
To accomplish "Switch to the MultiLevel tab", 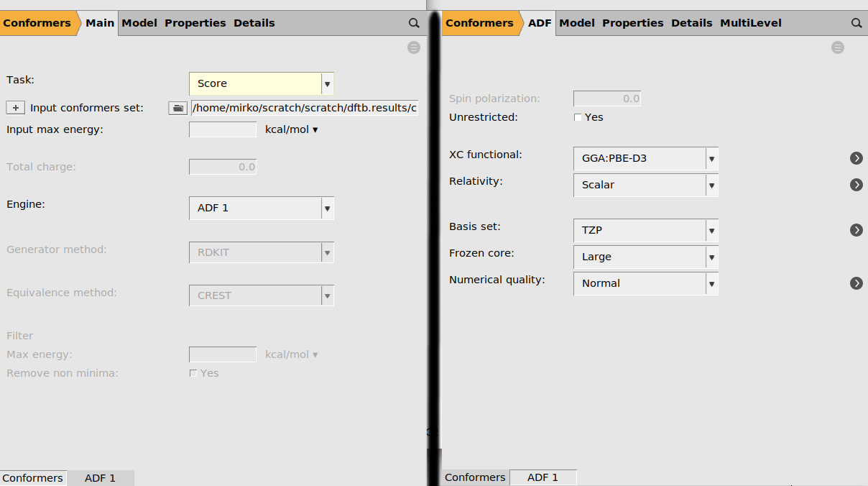I will click(750, 22).
